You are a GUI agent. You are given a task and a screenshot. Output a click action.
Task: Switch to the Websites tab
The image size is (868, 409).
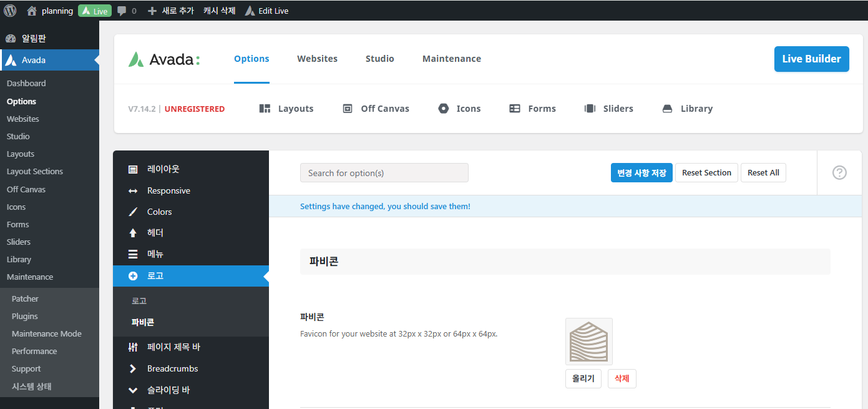pos(317,59)
